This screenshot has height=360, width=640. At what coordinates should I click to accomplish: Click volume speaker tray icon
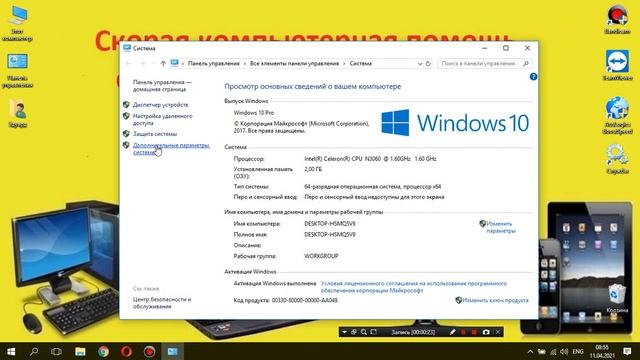564,351
